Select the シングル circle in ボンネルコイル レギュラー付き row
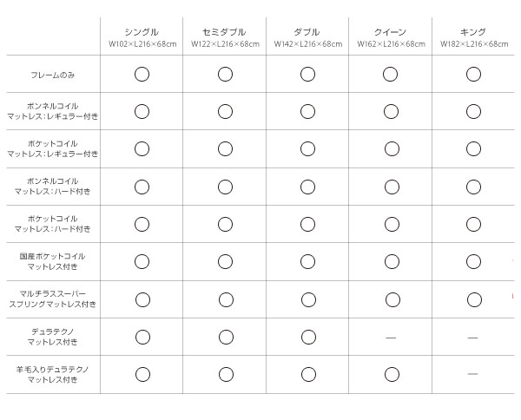521x420 pixels. [142, 112]
